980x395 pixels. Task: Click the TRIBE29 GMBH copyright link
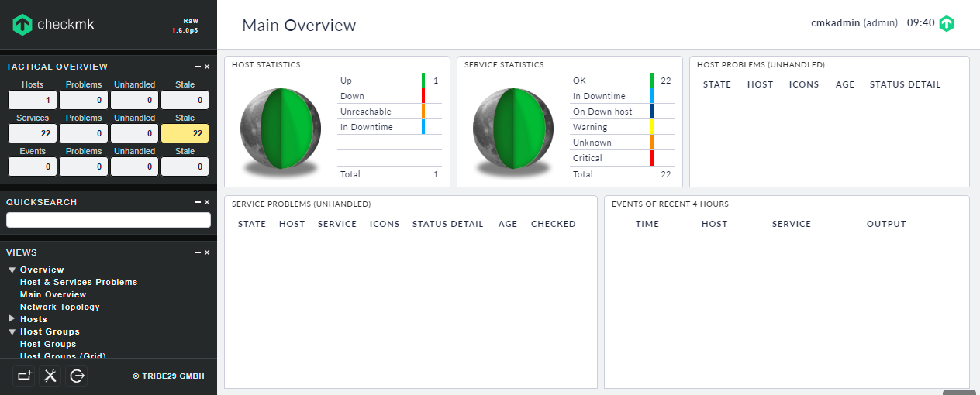pos(168,376)
